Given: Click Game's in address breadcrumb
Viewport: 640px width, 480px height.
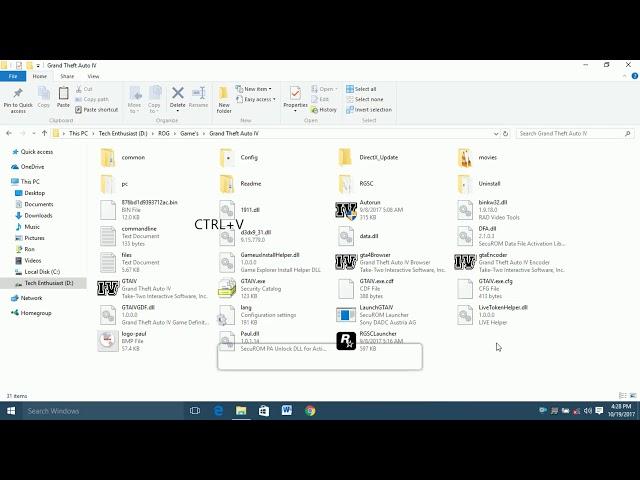Looking at the screenshot, I should tap(189, 133).
